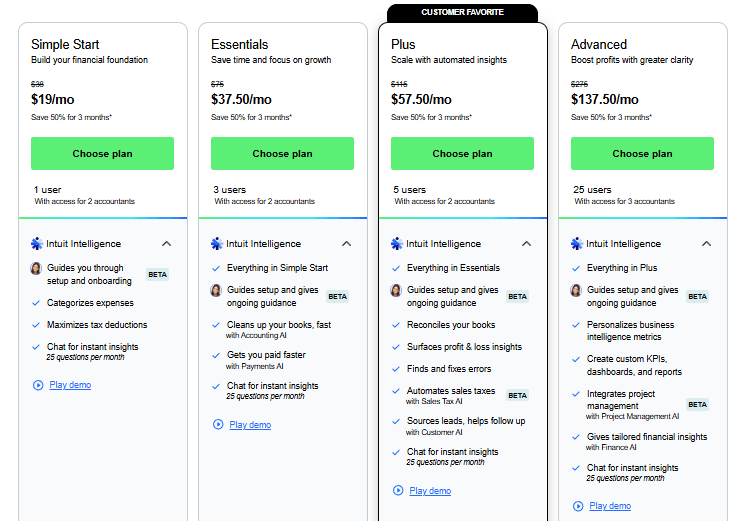The width and height of the screenshot is (744, 521).
Task: Click the $37.50/mo price
Action: coord(241,99)
